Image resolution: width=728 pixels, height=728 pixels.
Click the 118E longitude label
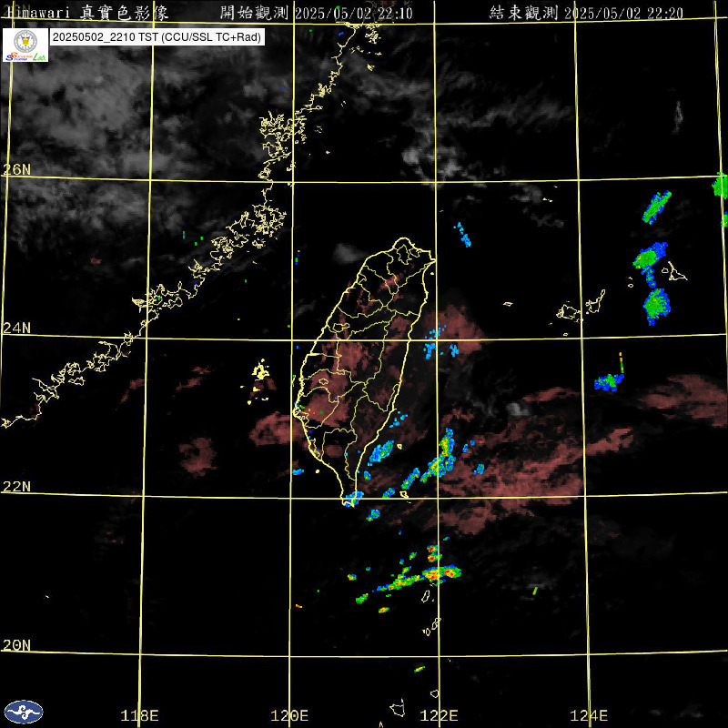click(x=139, y=715)
